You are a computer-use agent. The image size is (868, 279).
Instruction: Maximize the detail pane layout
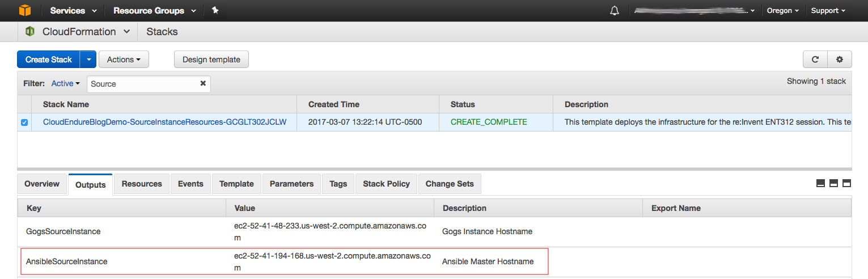click(x=846, y=183)
